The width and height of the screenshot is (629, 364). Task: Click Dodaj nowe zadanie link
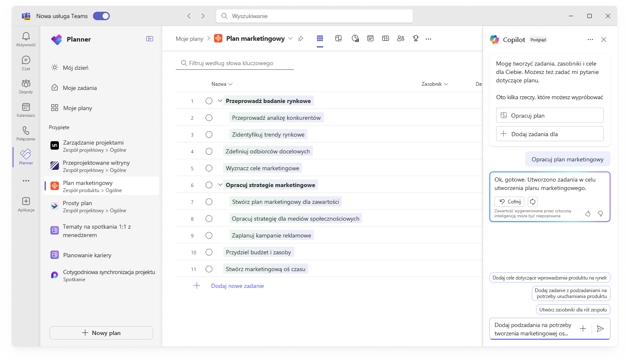(x=238, y=286)
